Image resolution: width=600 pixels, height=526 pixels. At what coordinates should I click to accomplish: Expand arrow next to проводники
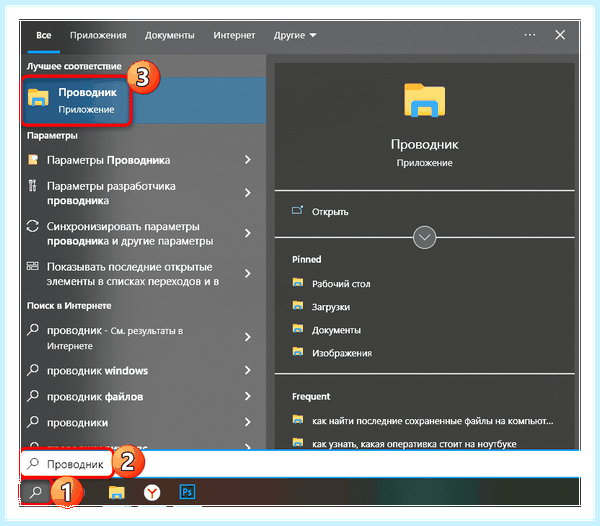[248, 422]
